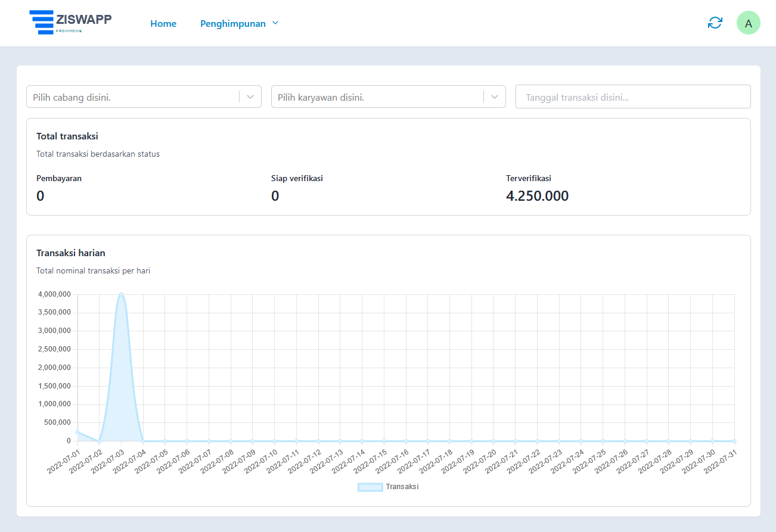
Task: Click the Total nominal transaksi per hari text
Action: [93, 270]
